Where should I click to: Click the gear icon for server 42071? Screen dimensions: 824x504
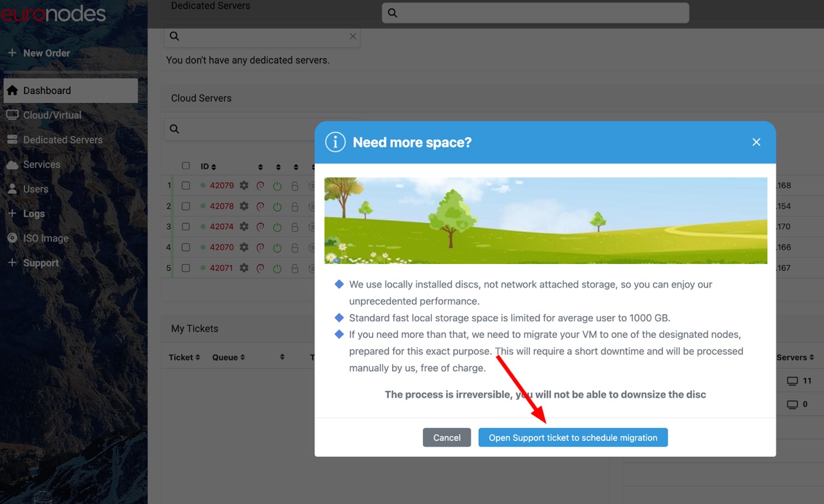click(244, 268)
